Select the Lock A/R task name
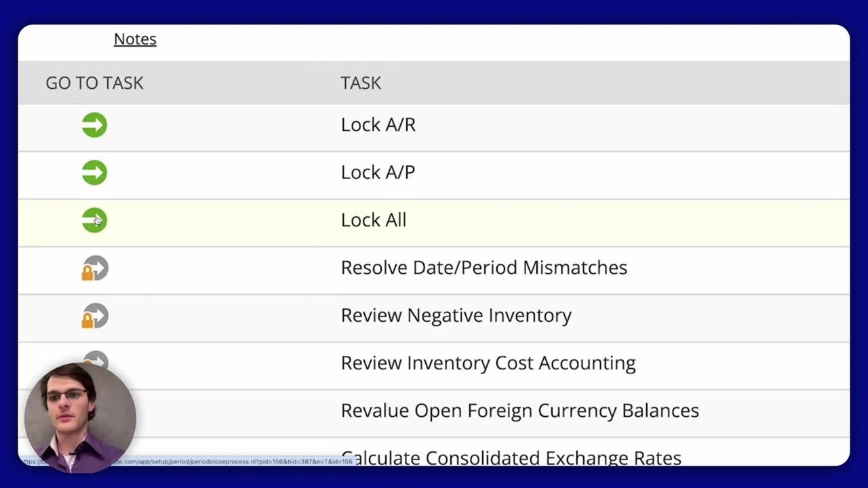 pyautogui.click(x=378, y=125)
